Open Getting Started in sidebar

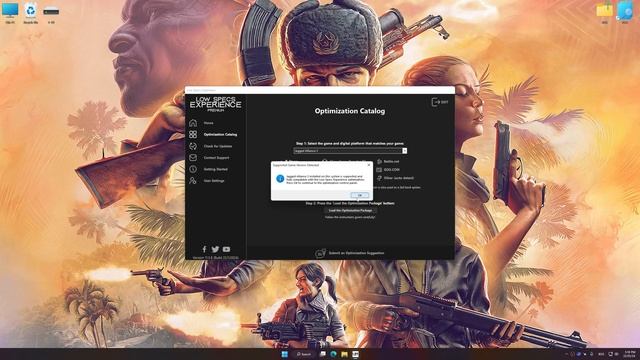click(216, 169)
